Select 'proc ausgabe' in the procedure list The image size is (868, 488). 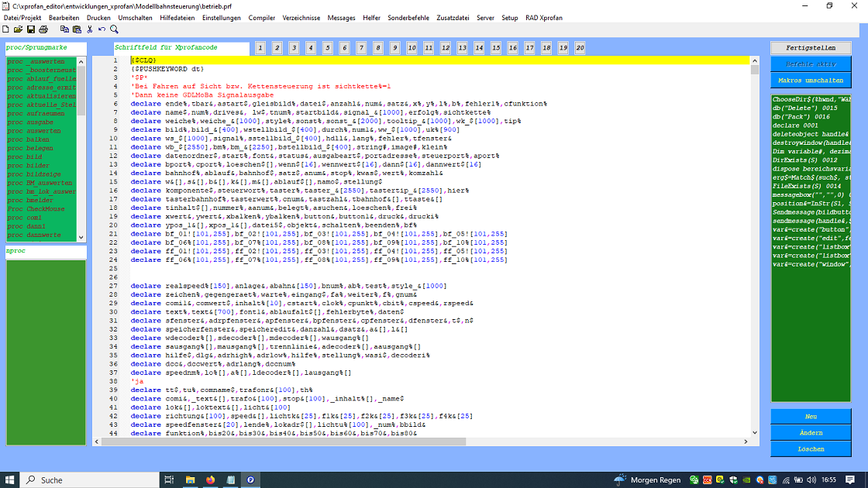tap(42, 122)
